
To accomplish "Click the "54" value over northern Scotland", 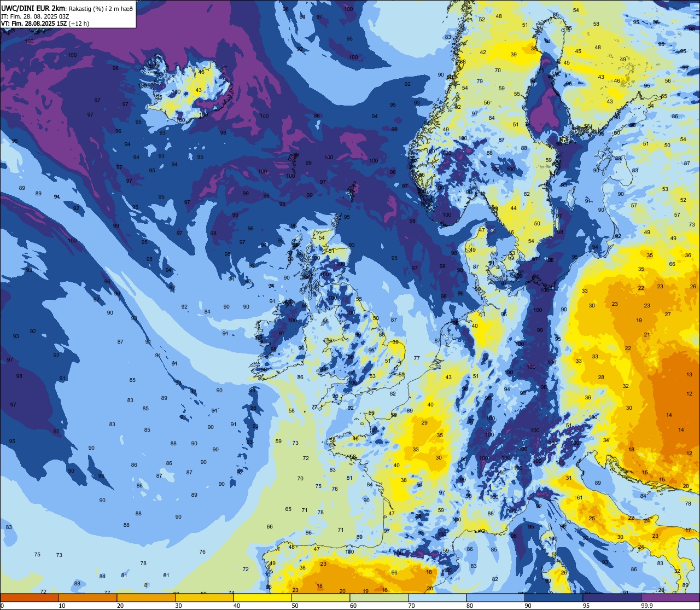I will pyautogui.click(x=322, y=237).
